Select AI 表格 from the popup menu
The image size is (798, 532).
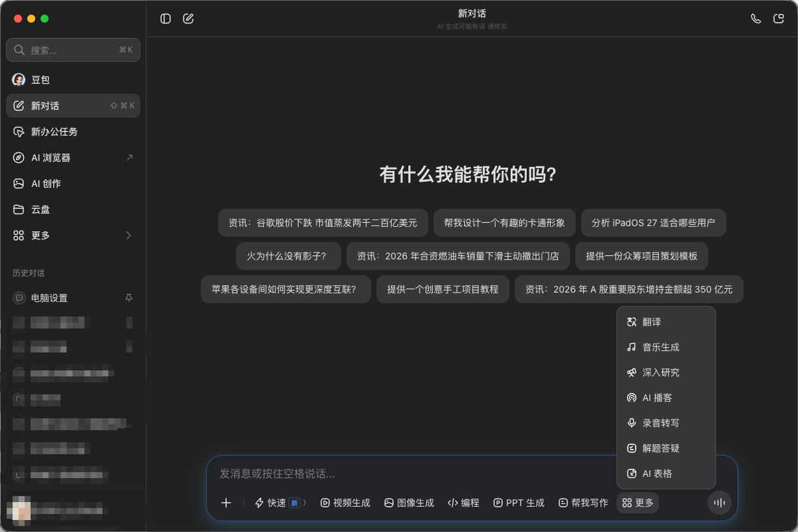[x=666, y=473]
